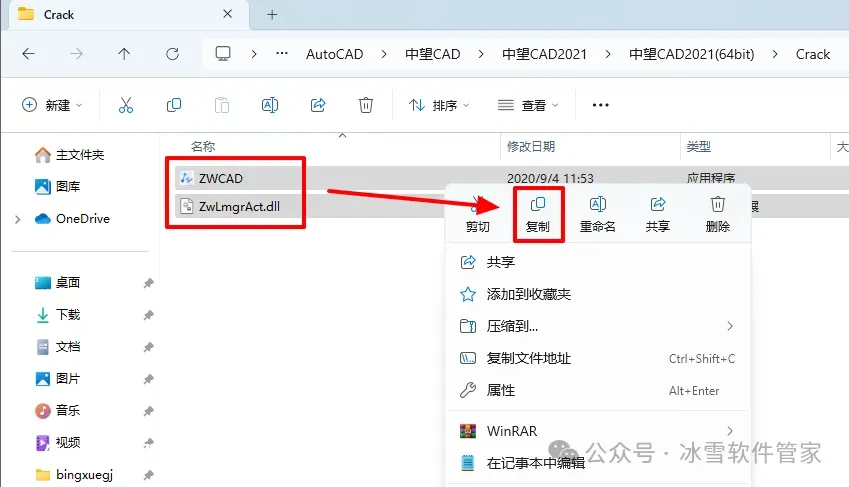Expand chevron after 中望CAD2021(64bit) breadcrumb
The width and height of the screenshot is (849, 487).
pyautogui.click(x=775, y=54)
